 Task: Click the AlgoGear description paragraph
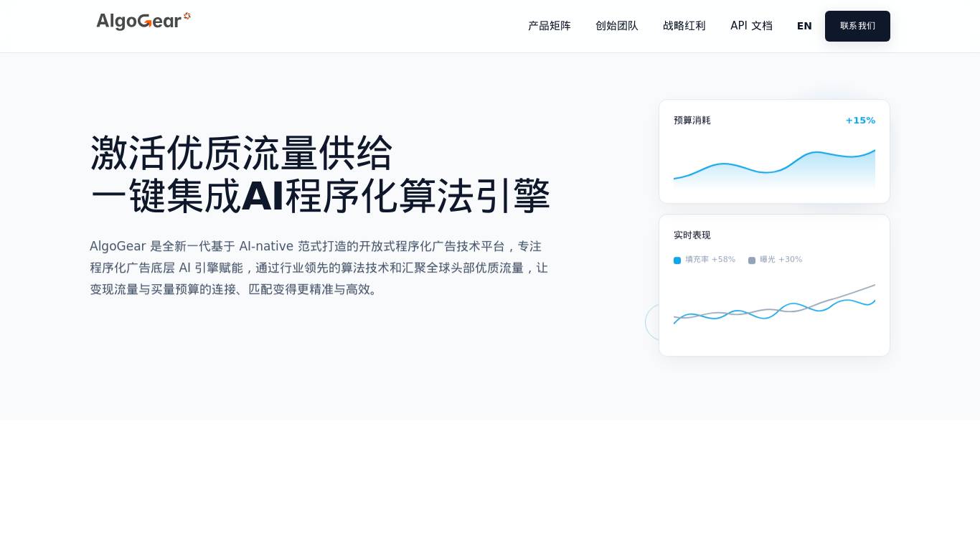click(319, 268)
